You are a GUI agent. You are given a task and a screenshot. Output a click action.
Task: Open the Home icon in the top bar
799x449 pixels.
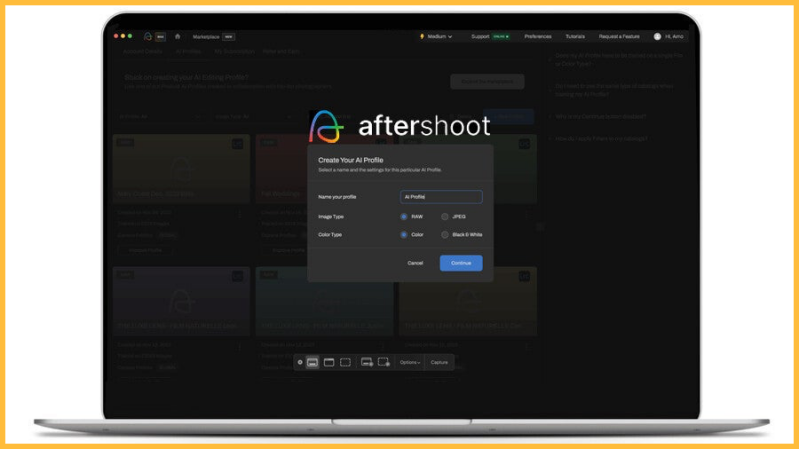[x=177, y=37]
